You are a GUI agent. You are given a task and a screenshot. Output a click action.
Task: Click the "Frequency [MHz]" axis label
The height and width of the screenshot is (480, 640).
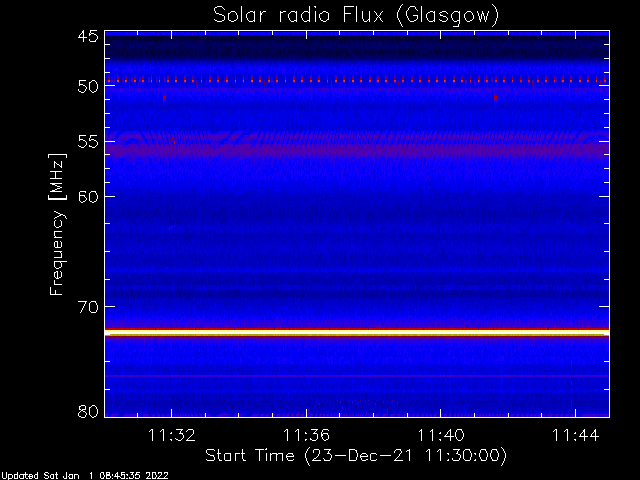(57, 224)
